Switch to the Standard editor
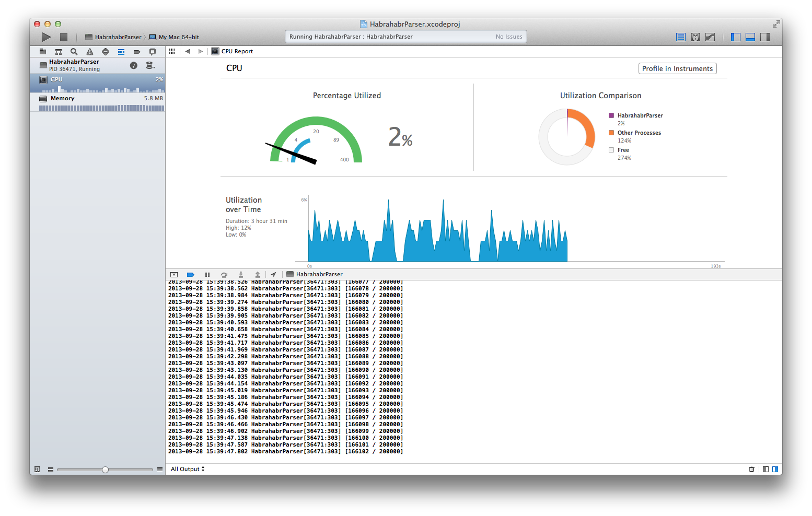 (x=680, y=37)
